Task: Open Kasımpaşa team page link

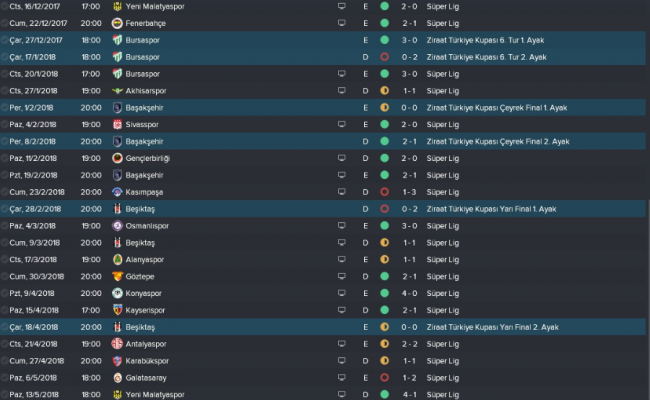Action: (151, 192)
